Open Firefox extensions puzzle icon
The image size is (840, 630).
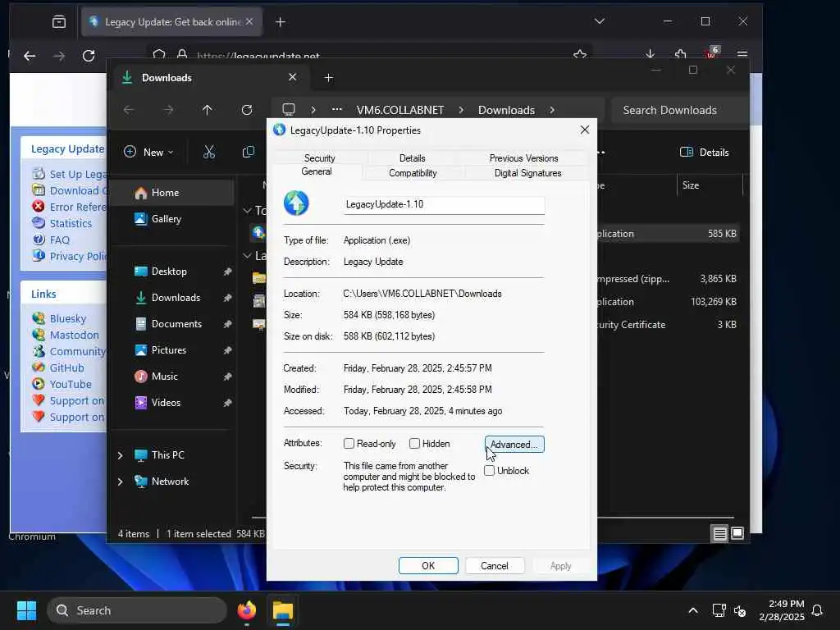click(680, 55)
